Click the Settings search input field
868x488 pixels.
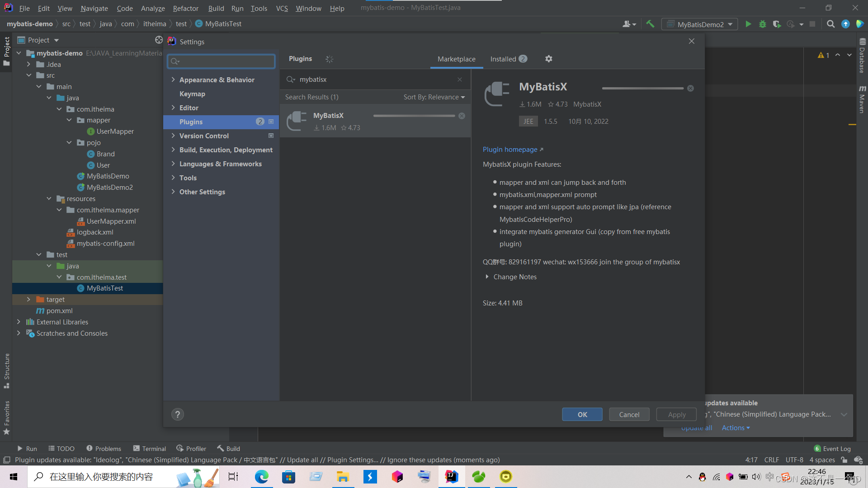(221, 61)
